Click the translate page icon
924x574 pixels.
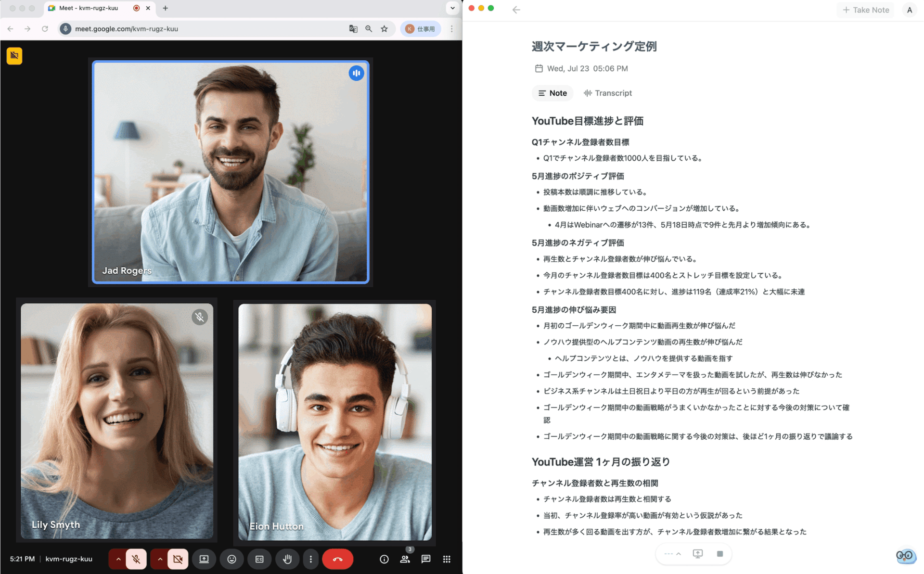[353, 29]
